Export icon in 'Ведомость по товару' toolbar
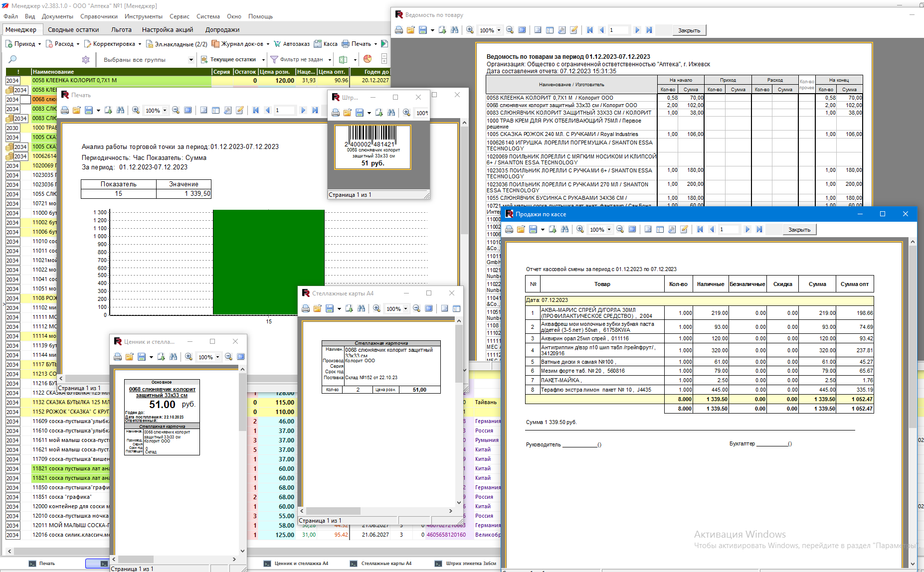Screen dimensions: 924x572 [443, 30]
